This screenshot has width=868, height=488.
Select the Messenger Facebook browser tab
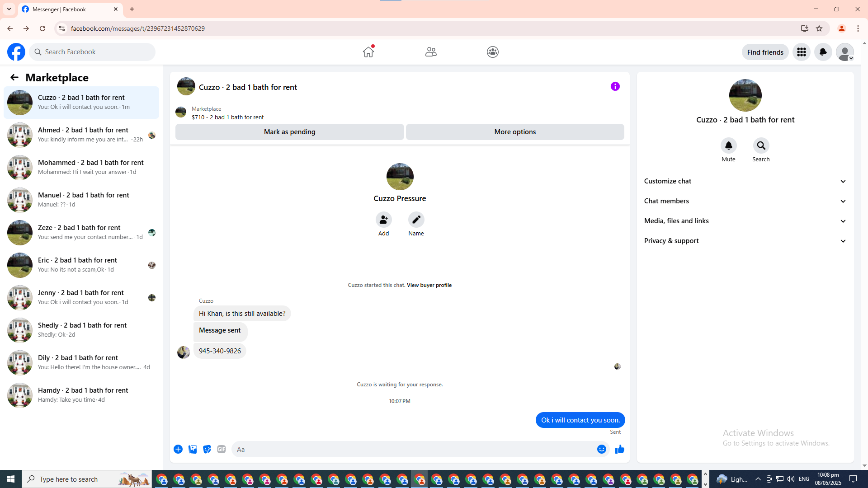70,9
